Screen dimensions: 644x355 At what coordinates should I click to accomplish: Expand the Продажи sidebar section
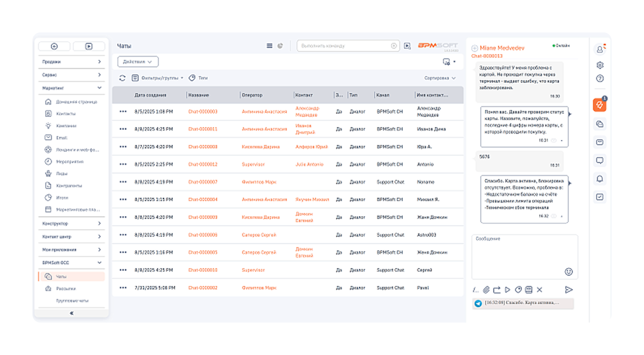coord(71,62)
